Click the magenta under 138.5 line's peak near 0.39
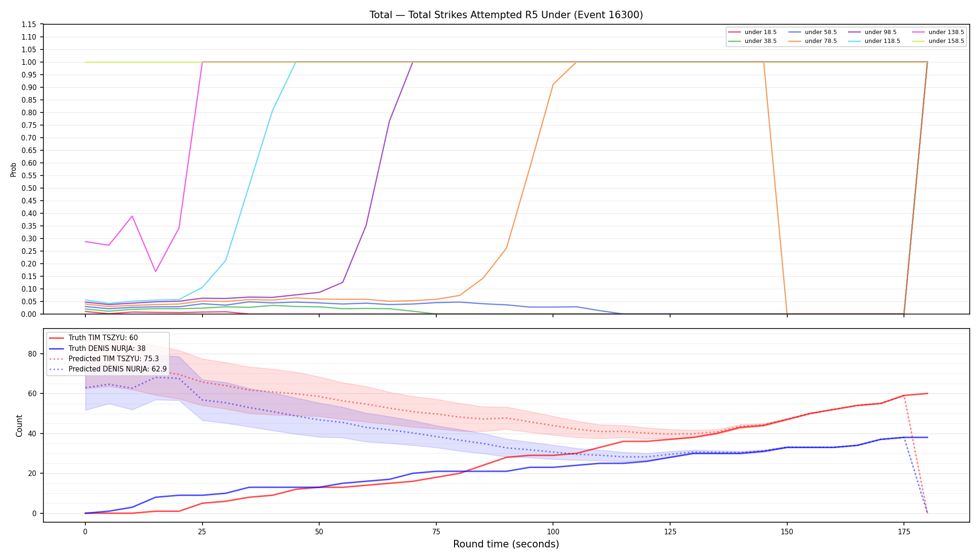The image size is (980, 560). coord(132,216)
